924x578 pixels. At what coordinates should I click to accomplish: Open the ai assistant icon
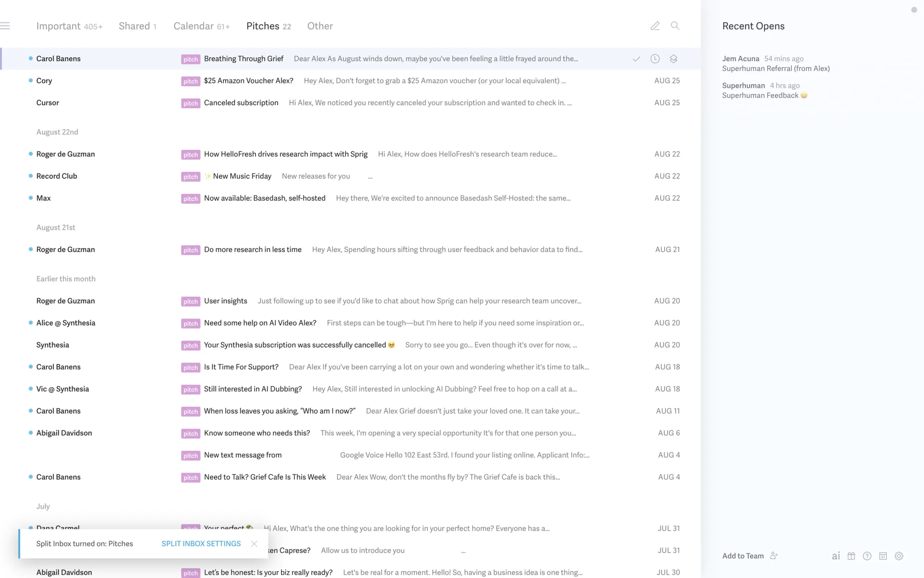click(836, 556)
